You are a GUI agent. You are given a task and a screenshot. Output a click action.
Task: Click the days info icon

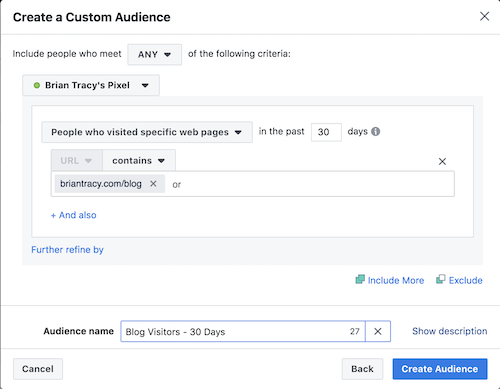pyautogui.click(x=375, y=132)
